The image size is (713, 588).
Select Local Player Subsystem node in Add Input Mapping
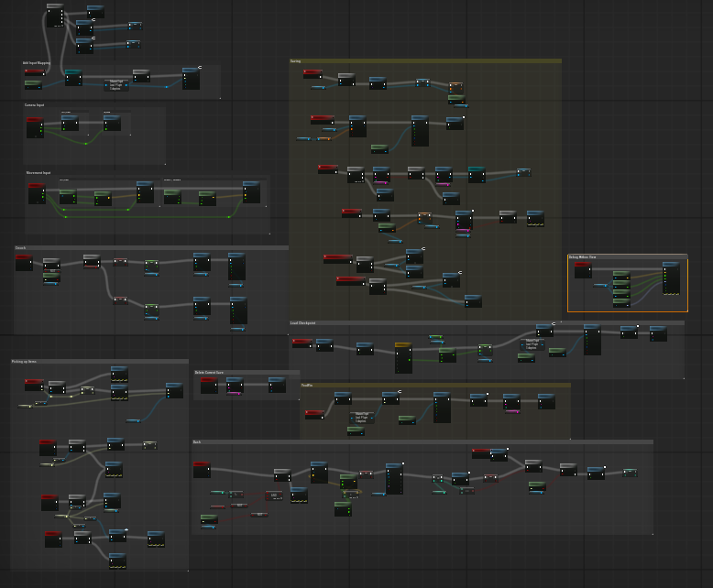tap(116, 85)
